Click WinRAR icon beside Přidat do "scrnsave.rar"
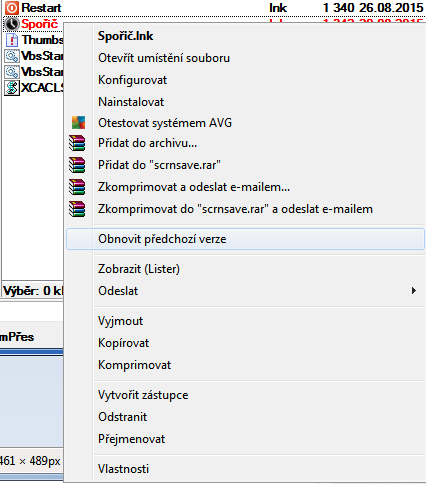 point(77,165)
